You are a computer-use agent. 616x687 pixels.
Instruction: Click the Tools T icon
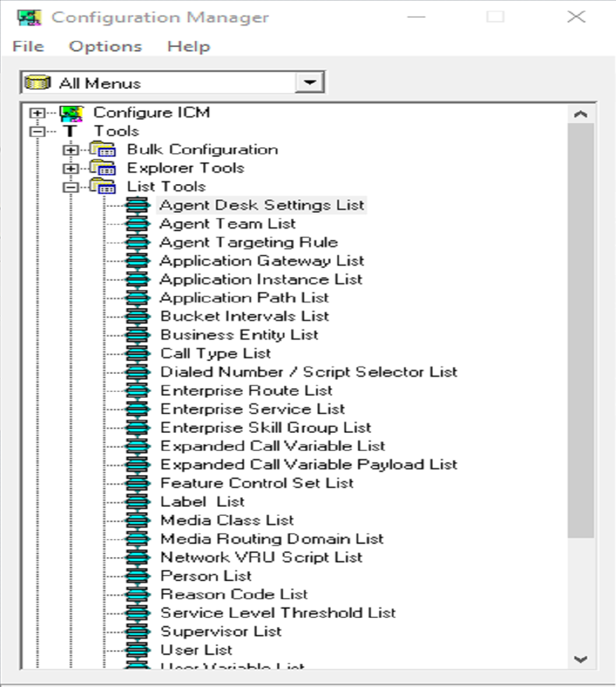70,131
